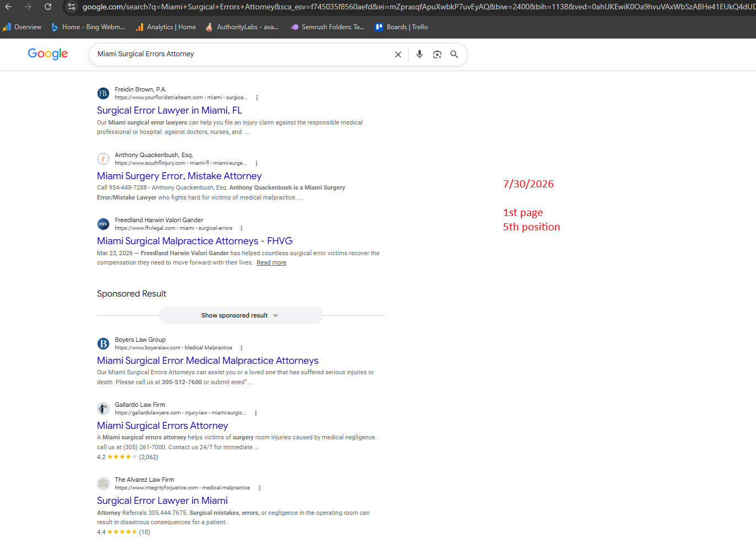Screen dimensions: 756x538
Task: Click the Gallardo Law Firm site name
Action: (x=140, y=405)
